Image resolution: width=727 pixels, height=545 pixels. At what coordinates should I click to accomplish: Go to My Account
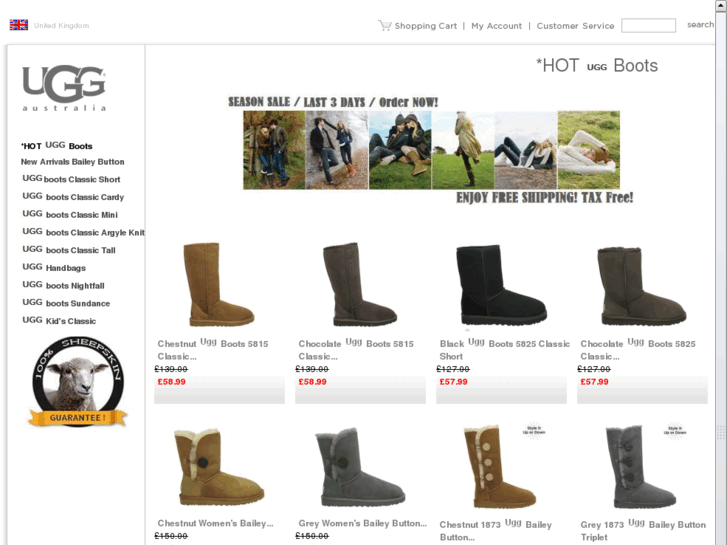pos(497,26)
